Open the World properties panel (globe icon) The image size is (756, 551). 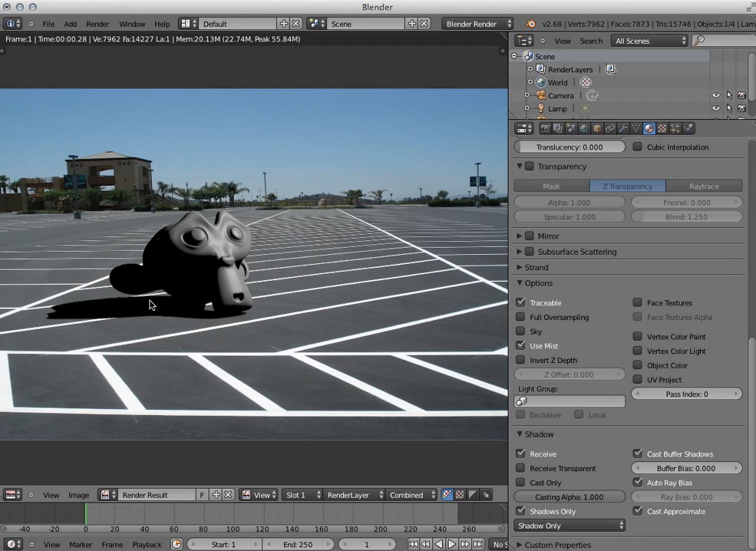coord(584,128)
